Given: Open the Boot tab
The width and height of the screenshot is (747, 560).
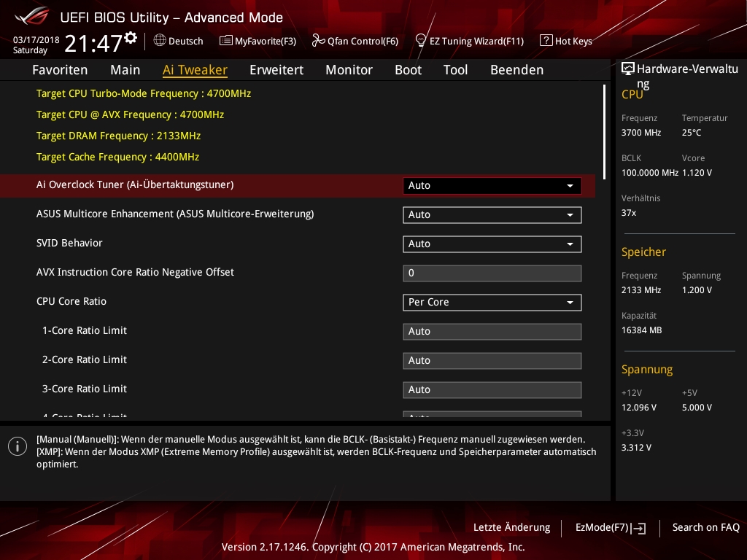Looking at the screenshot, I should [x=409, y=70].
